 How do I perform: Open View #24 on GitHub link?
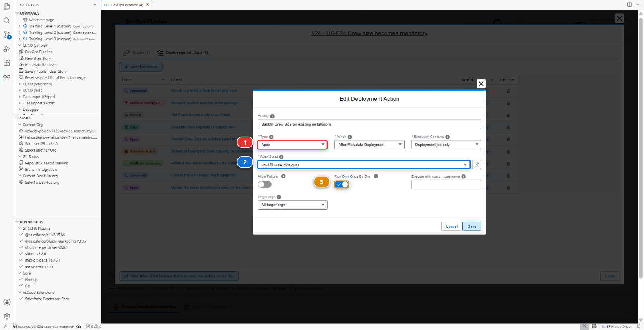(179, 276)
